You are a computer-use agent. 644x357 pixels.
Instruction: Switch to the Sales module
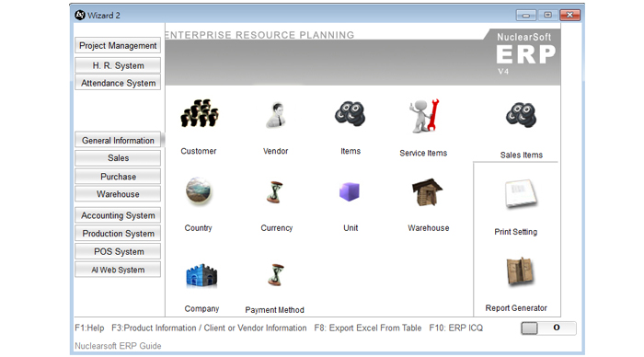[x=118, y=158]
